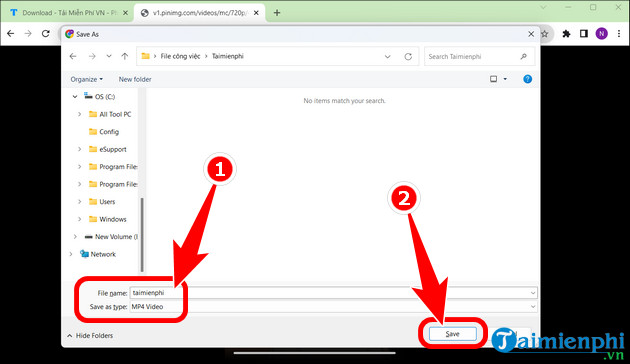Expand the All Tool PC folder
Image resolution: width=630 pixels, height=364 pixels.
click(x=80, y=114)
